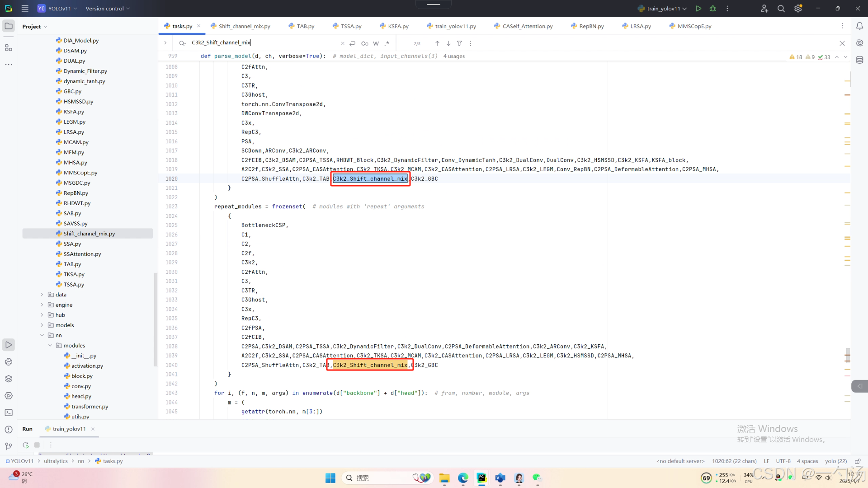868x488 pixels.
Task: Open the Notifications bell panel
Action: pyautogui.click(x=859, y=26)
